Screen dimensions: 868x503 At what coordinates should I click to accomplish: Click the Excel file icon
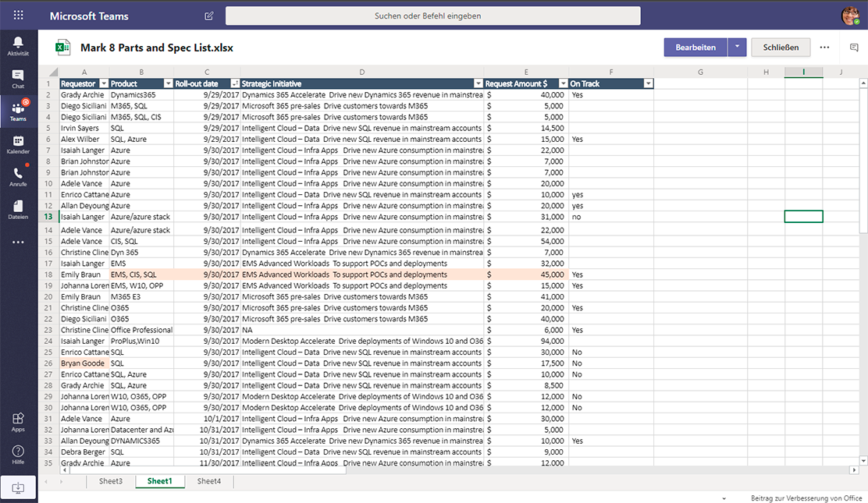[62, 47]
